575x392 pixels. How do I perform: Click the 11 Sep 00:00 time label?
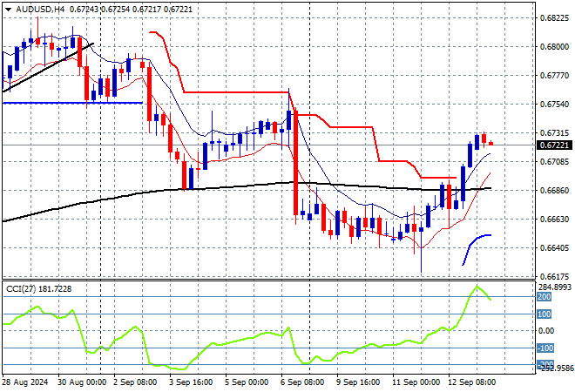click(x=416, y=382)
